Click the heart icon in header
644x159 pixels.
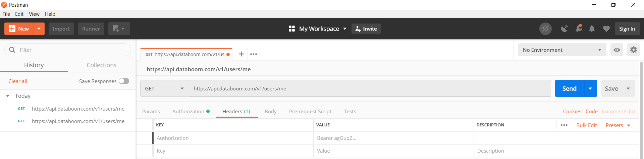coord(606,29)
